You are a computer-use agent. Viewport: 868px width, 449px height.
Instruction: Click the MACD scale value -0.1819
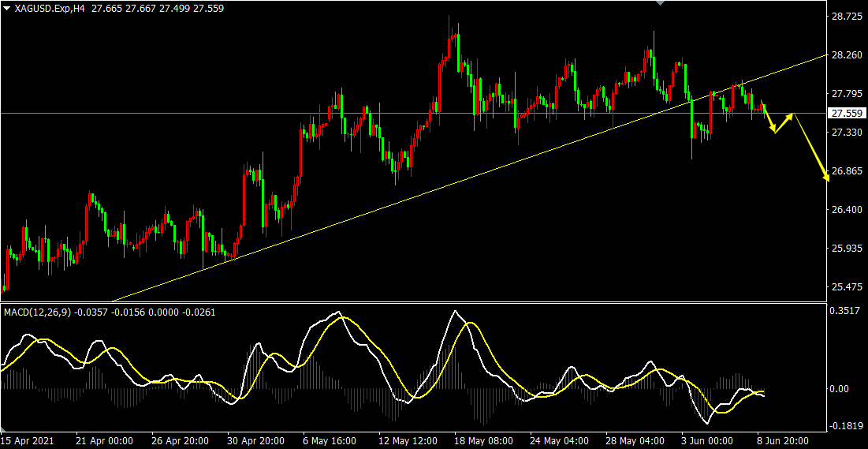pos(846,427)
